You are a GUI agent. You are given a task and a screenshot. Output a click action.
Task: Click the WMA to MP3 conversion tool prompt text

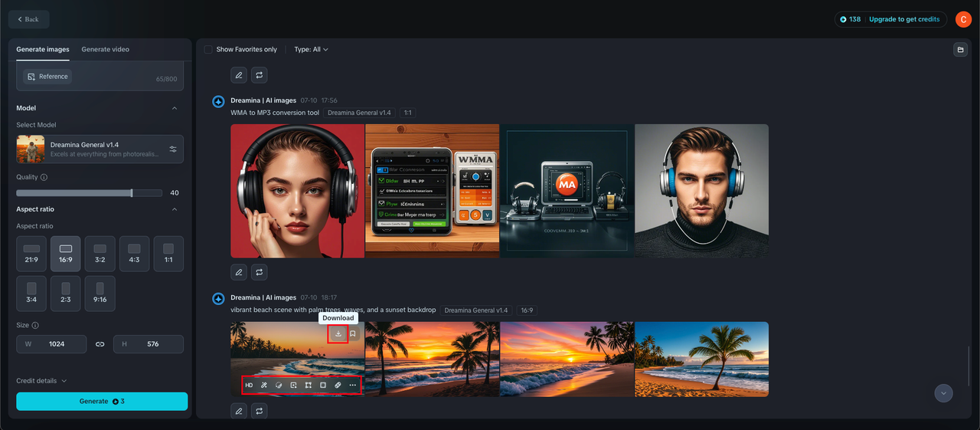[x=275, y=113]
